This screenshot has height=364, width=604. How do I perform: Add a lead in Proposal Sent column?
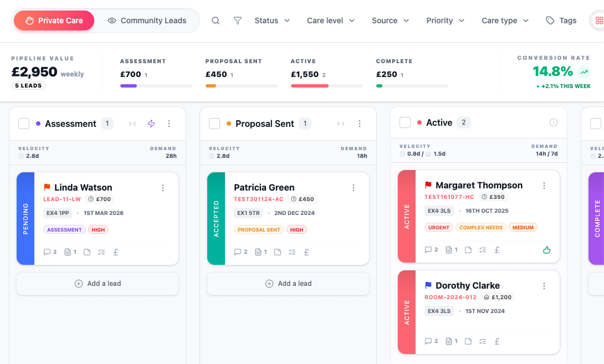tap(288, 284)
